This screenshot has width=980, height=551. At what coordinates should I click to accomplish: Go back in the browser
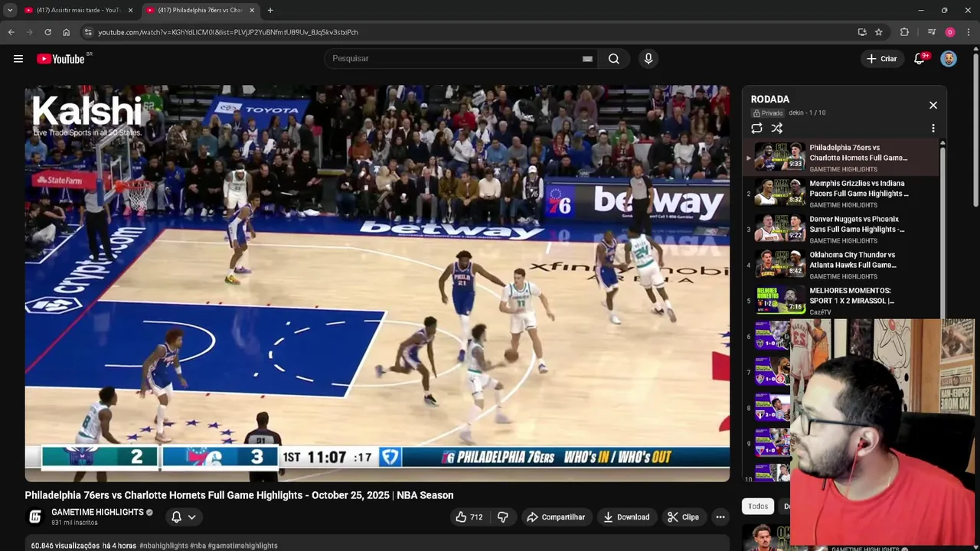(x=11, y=32)
